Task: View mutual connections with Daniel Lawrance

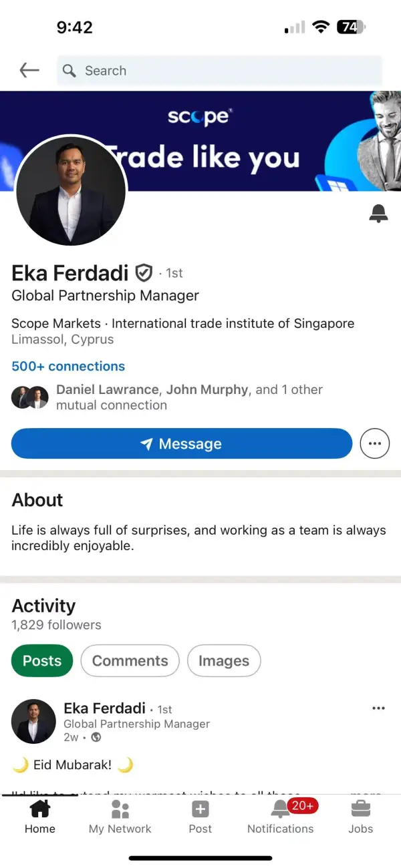Action: (167, 397)
